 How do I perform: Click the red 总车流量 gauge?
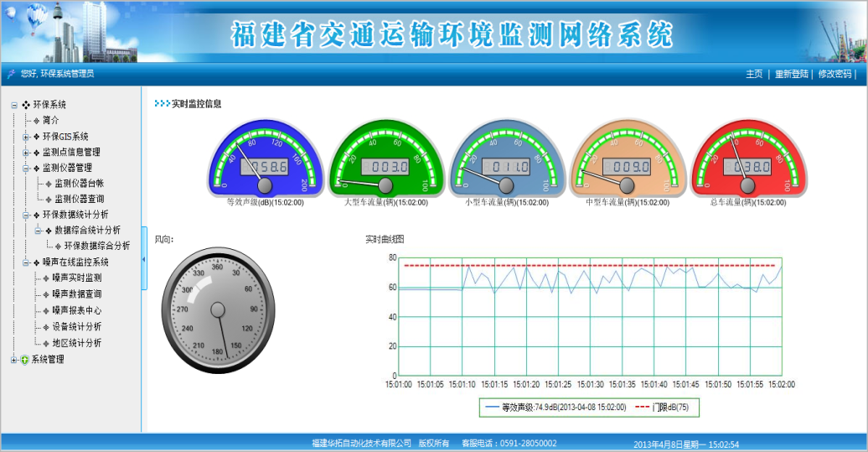pyautogui.click(x=748, y=158)
